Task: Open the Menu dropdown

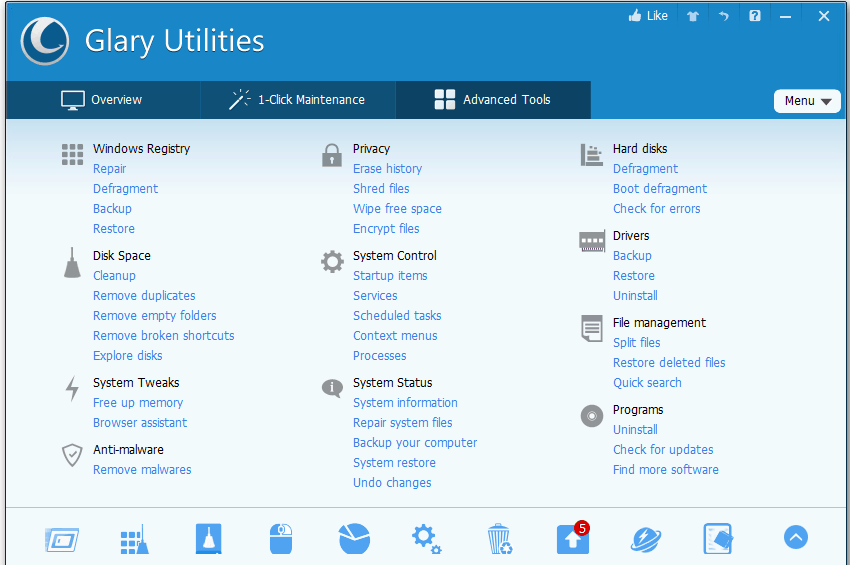Action: (807, 101)
